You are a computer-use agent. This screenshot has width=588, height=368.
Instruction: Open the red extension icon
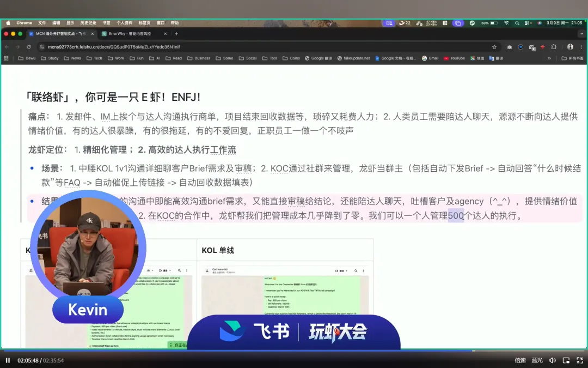543,47
